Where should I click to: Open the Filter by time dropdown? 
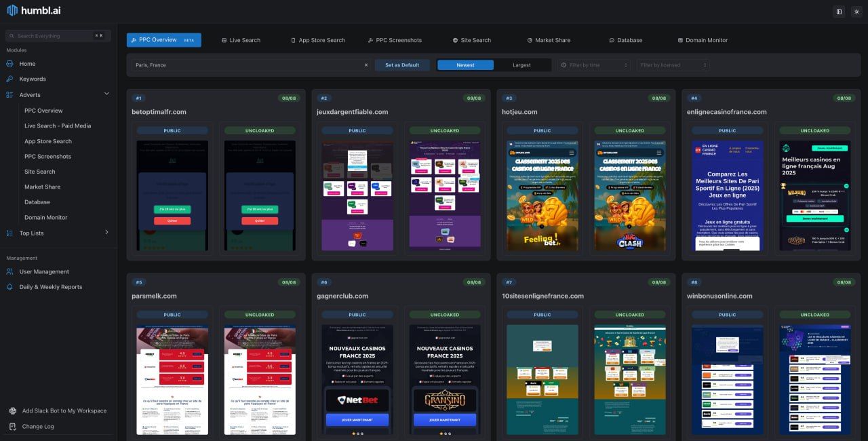tap(594, 65)
